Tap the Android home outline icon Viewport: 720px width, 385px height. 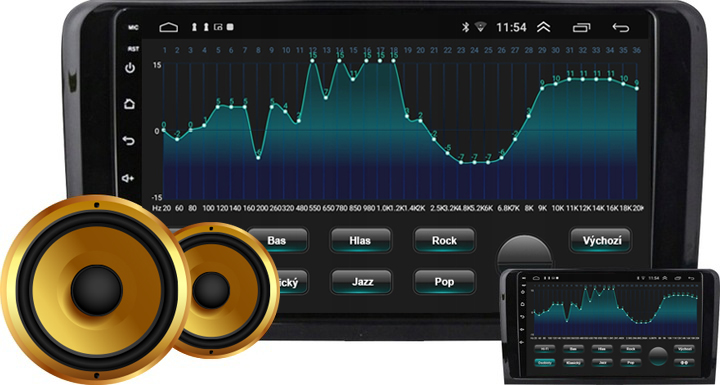pos(169,28)
